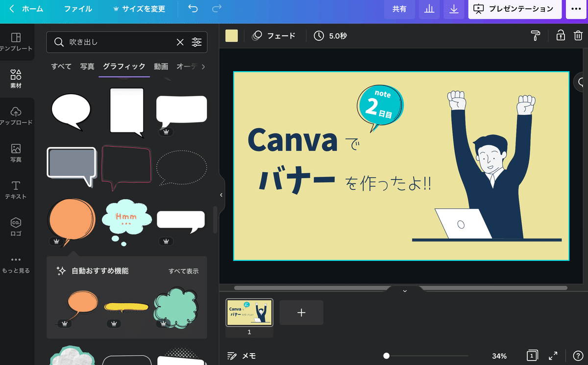Open the search filter sliders icon
This screenshot has height=365, width=588.
pos(196,42)
